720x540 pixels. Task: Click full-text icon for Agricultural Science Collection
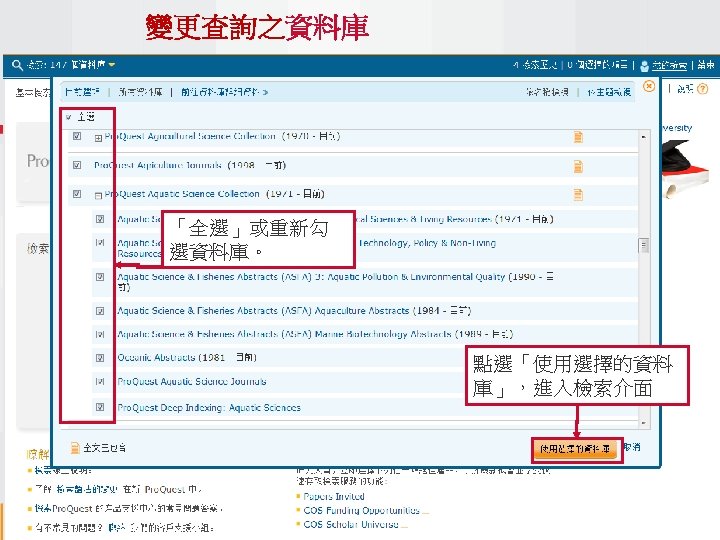pyautogui.click(x=578, y=137)
